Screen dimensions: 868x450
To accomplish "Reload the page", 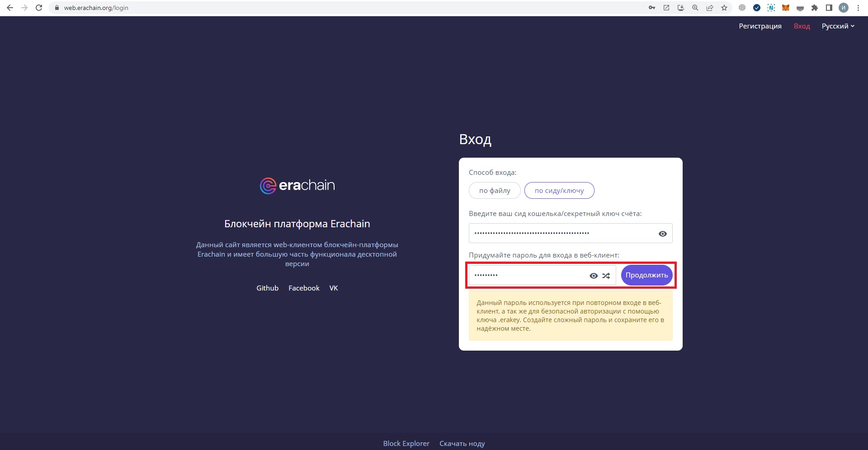I will coord(39,8).
